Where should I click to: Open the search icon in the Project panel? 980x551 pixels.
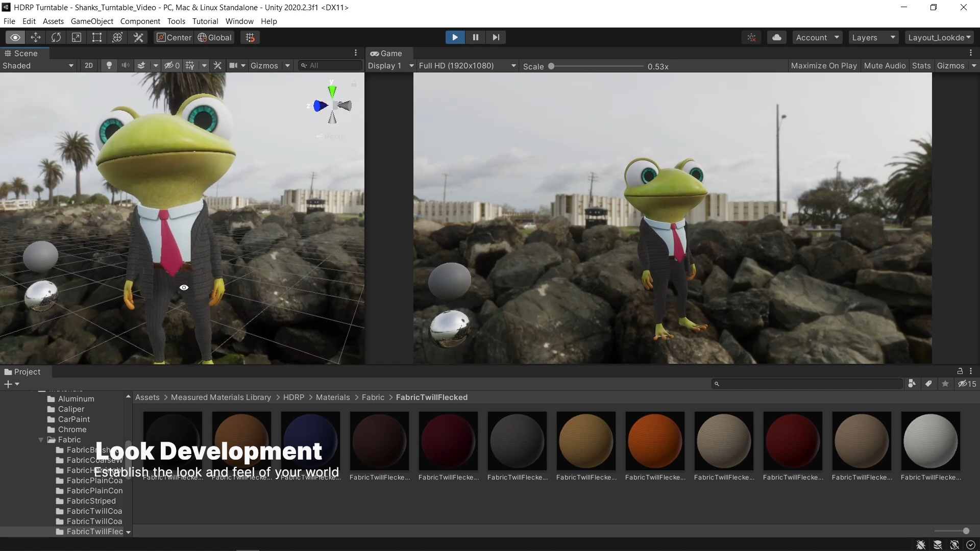tap(717, 384)
